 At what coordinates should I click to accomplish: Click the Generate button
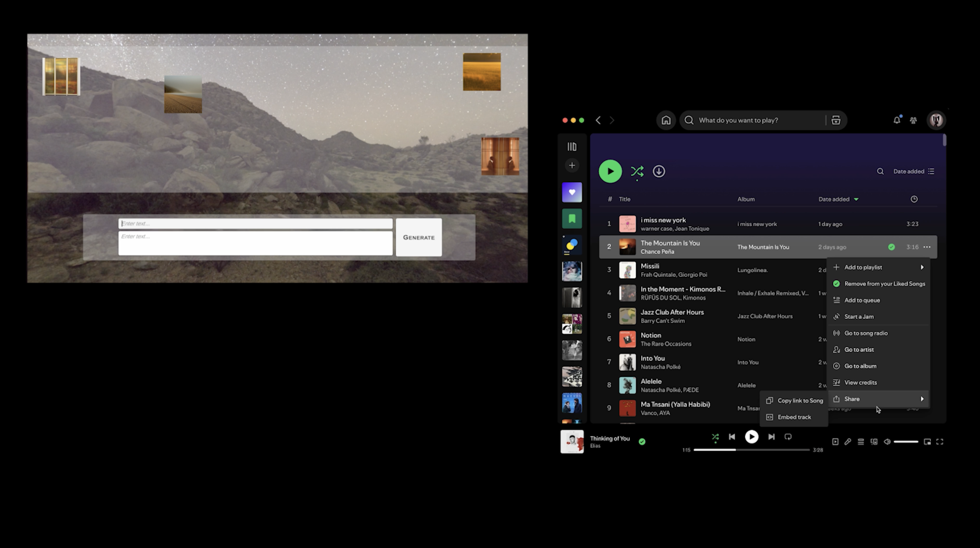pos(419,237)
